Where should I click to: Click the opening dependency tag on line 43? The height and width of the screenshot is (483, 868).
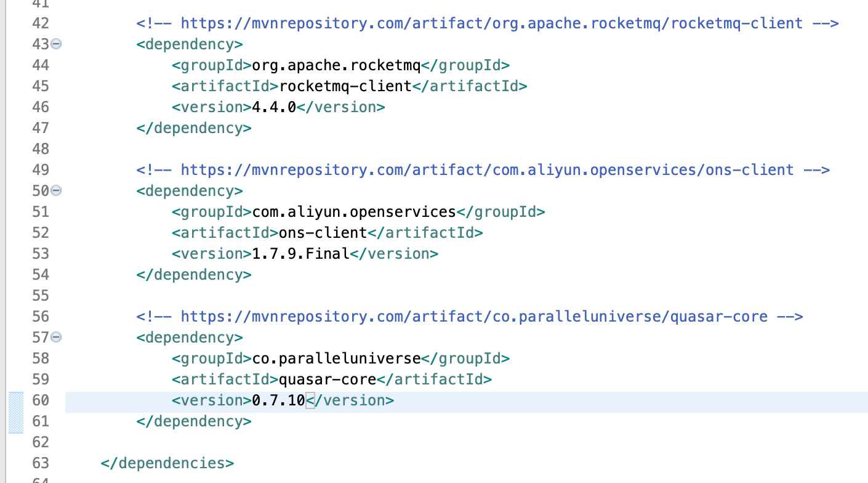190,44
